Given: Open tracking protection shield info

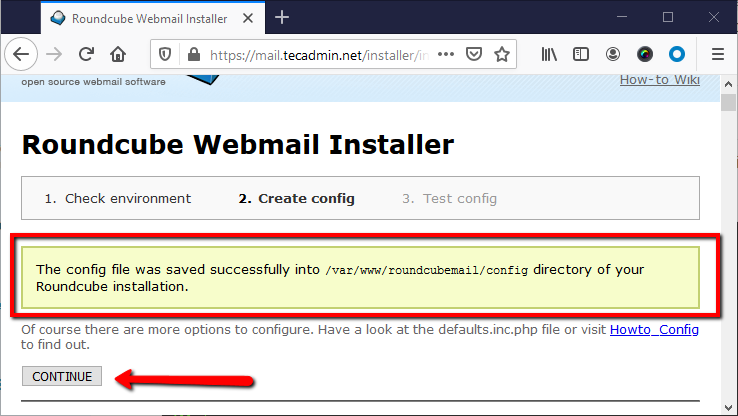Looking at the screenshot, I should [x=165, y=55].
